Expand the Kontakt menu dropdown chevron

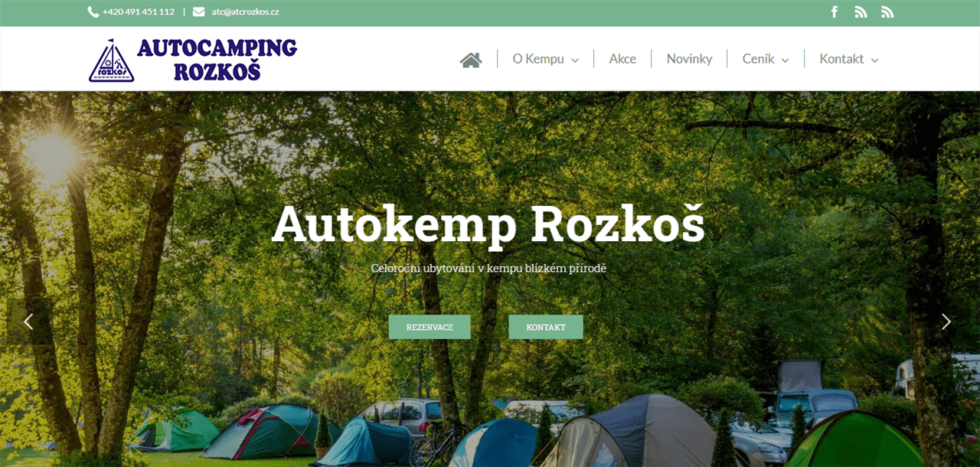(874, 60)
